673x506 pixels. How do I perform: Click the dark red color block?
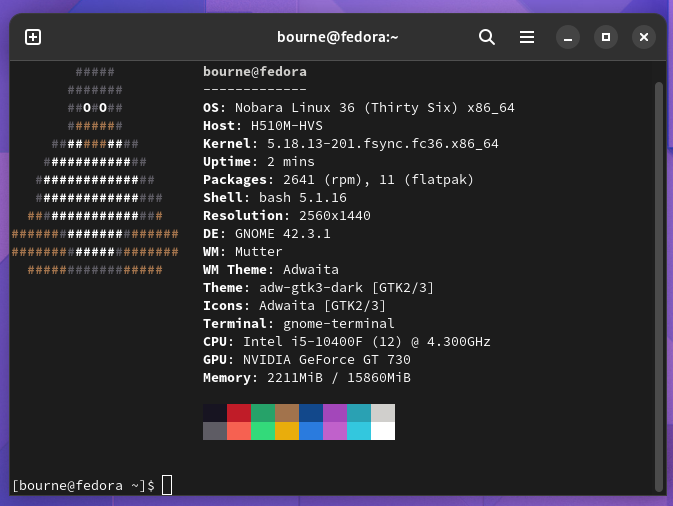[x=239, y=413]
